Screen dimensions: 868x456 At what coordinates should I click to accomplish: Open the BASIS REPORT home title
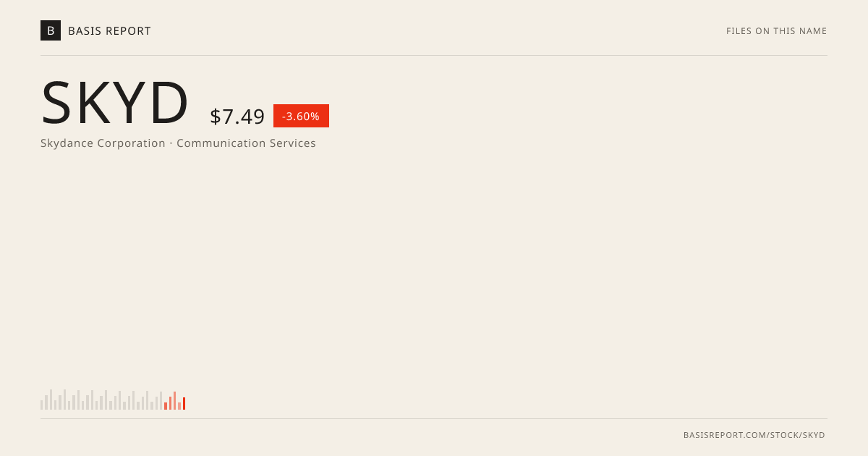(x=109, y=31)
